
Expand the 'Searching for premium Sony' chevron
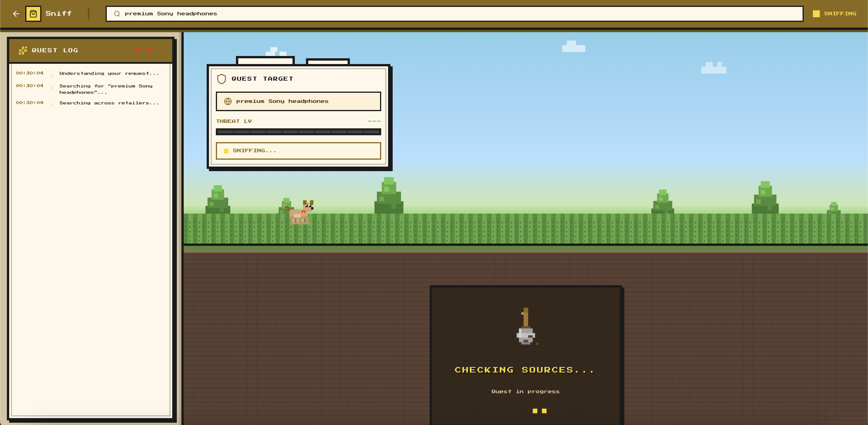pyautogui.click(x=52, y=88)
